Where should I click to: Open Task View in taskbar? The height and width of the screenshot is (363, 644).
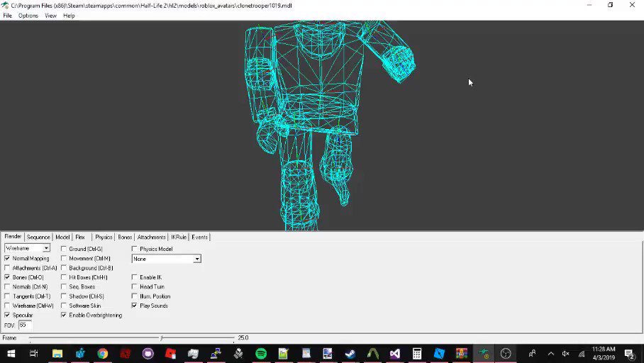click(x=34, y=353)
